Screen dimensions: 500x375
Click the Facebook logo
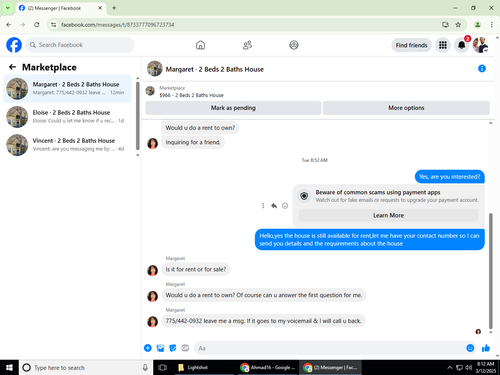pos(14,45)
